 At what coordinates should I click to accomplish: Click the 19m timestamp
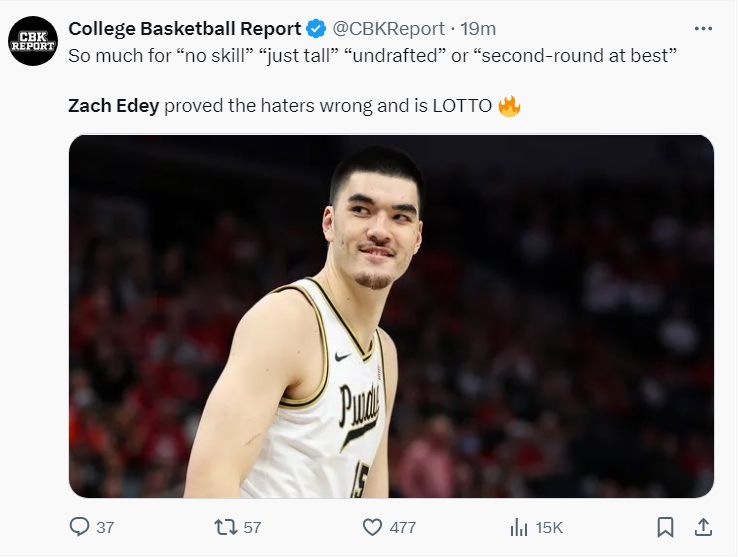(478, 29)
